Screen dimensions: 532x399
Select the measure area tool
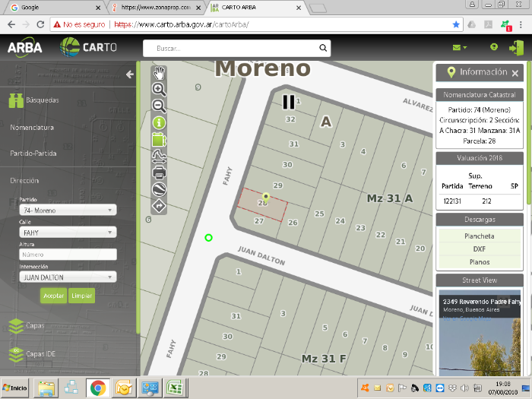pyautogui.click(x=159, y=139)
